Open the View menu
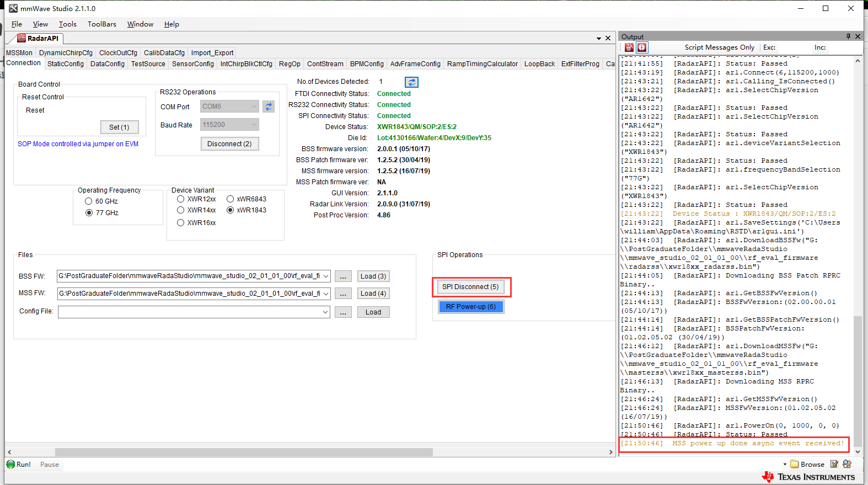 40,24
